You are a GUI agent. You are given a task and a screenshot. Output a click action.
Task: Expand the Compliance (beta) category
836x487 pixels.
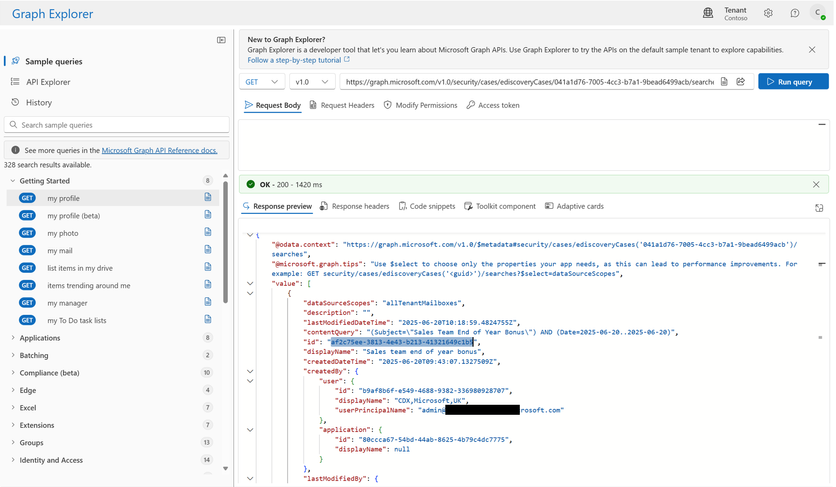pos(13,372)
